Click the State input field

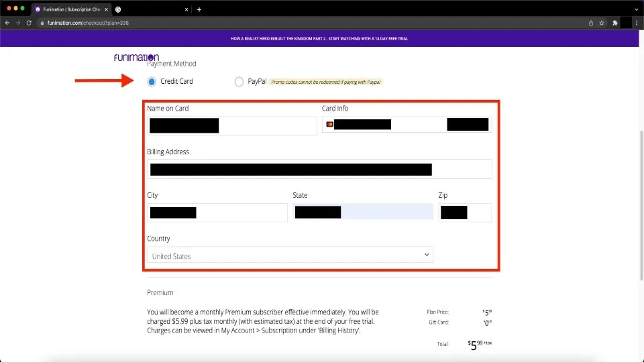363,212
